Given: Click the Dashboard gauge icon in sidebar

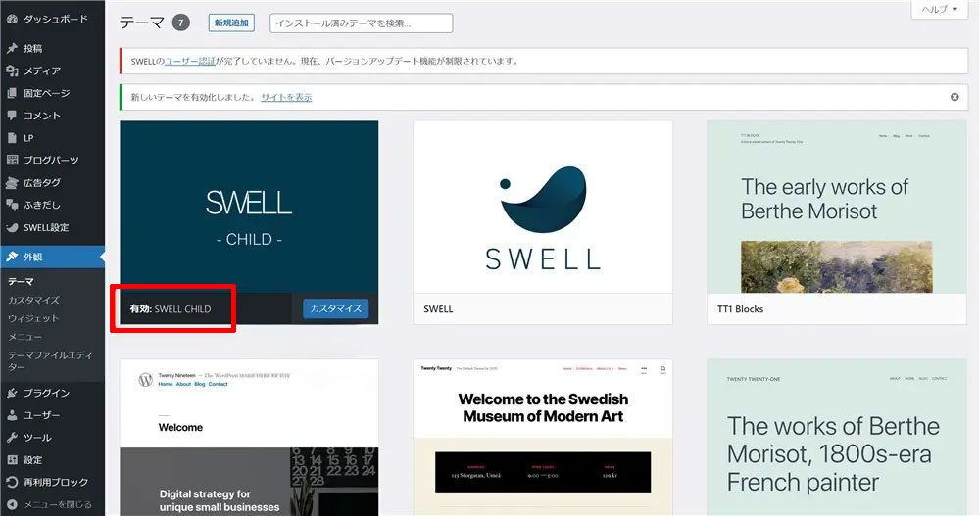Looking at the screenshot, I should [x=12, y=20].
